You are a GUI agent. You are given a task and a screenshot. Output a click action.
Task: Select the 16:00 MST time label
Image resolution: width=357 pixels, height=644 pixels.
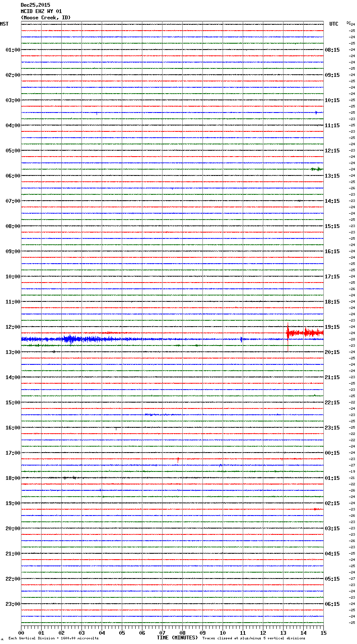tap(13, 428)
